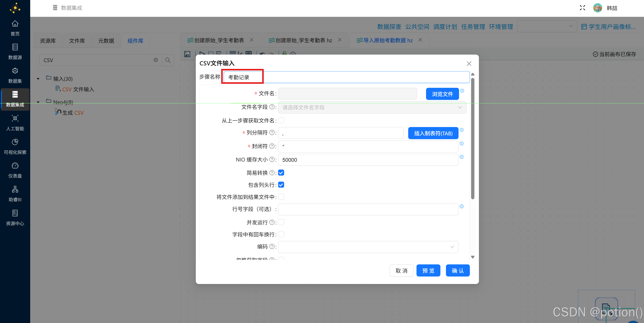Viewport: 644px width, 323px height.
Task: Switch to the 元数据 tab
Action: pyautogui.click(x=106, y=41)
